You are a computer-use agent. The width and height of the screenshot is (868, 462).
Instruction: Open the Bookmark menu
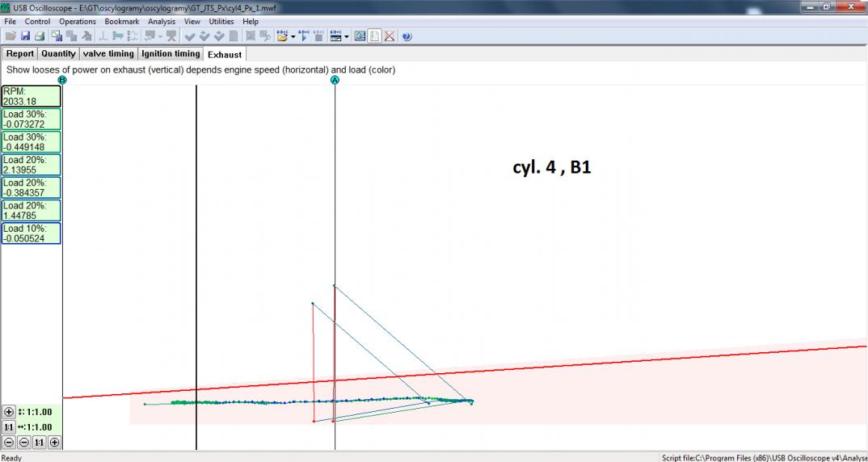click(122, 22)
